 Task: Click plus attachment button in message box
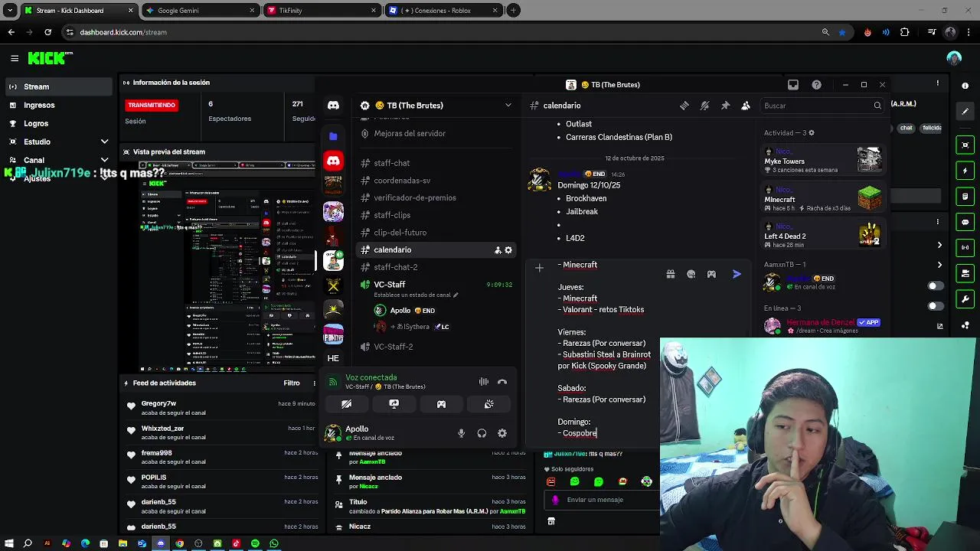point(539,268)
